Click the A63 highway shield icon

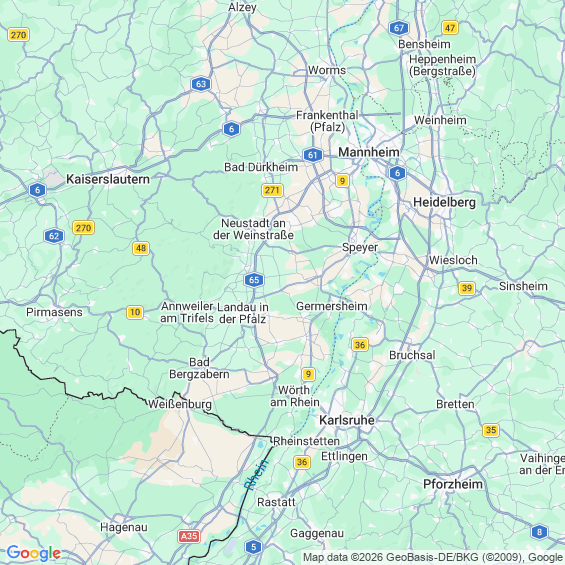click(201, 84)
